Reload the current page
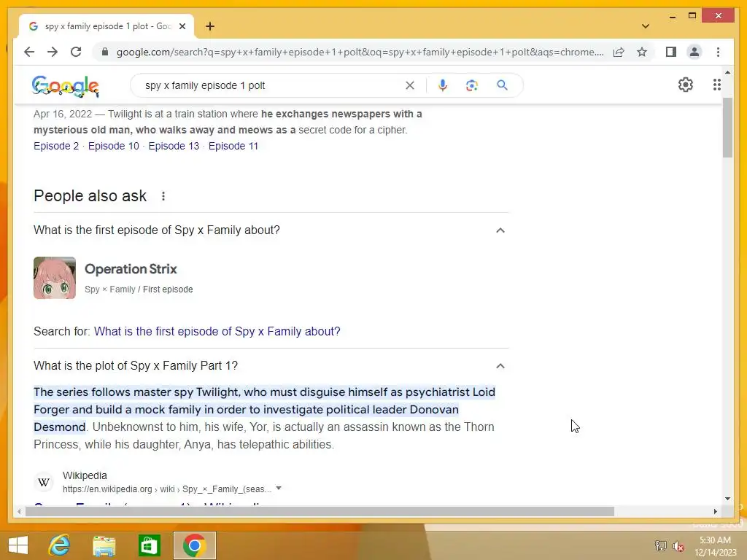This screenshot has width=747, height=560. point(76,52)
